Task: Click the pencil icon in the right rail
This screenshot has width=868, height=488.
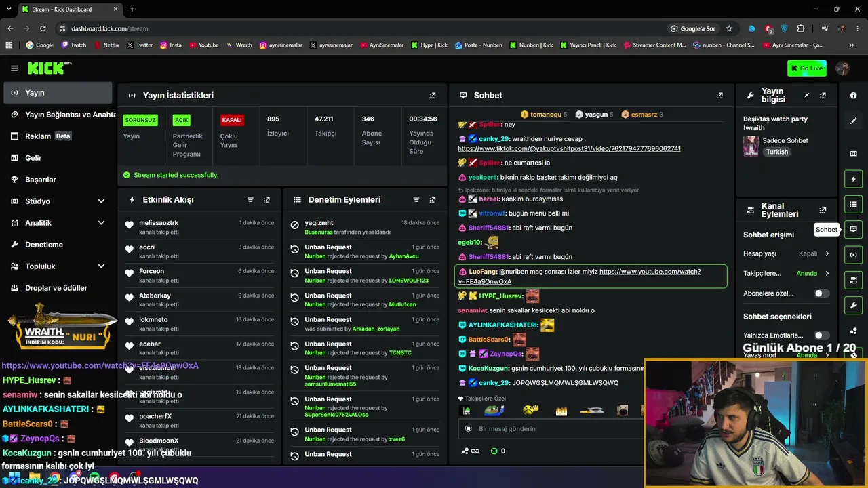Action: coord(854,121)
